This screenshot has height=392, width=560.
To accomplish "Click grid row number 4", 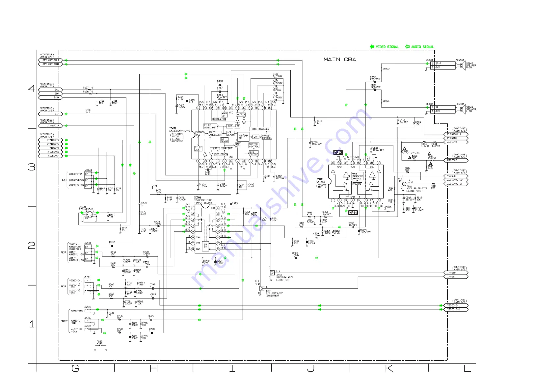I will click(x=31, y=88).
